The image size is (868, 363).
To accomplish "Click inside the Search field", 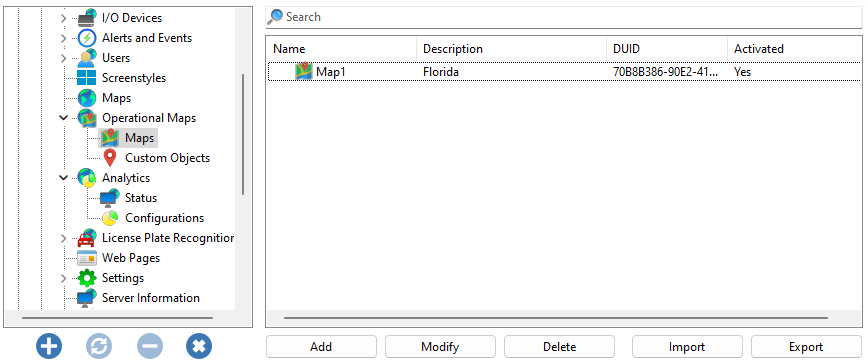I will tap(564, 17).
